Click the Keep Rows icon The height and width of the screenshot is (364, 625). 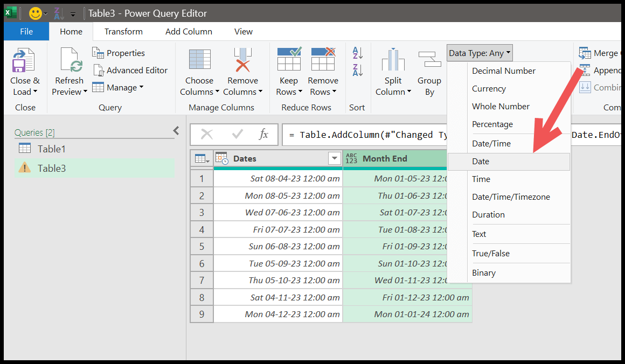[289, 59]
